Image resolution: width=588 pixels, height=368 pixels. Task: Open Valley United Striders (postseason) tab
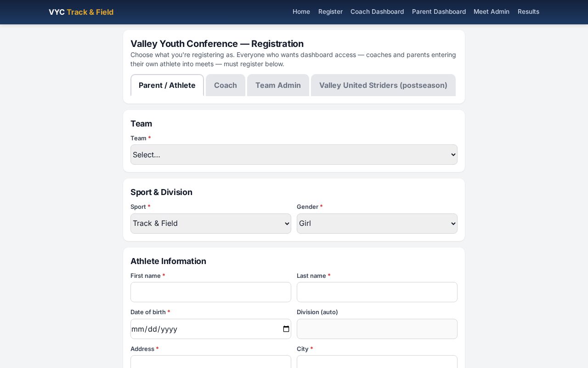click(383, 85)
